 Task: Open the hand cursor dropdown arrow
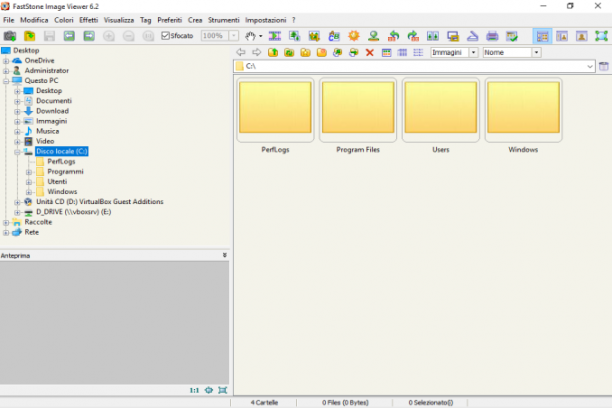(261, 36)
